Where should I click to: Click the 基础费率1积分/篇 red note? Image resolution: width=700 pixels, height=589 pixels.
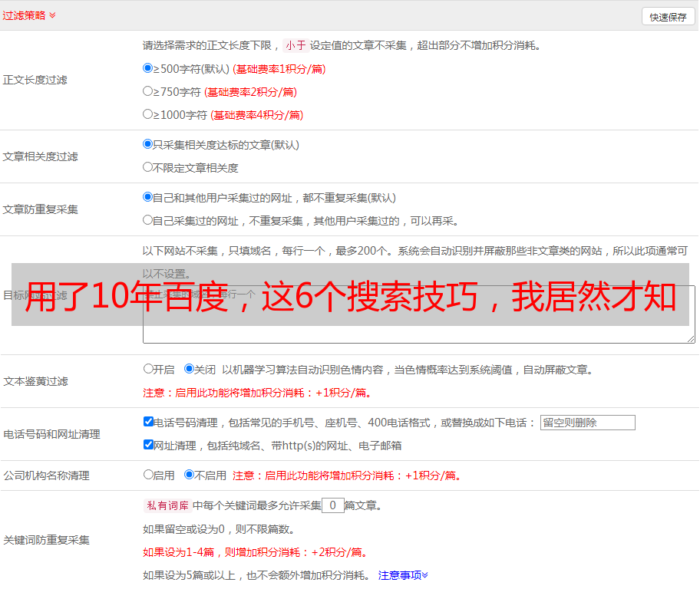pyautogui.click(x=279, y=69)
